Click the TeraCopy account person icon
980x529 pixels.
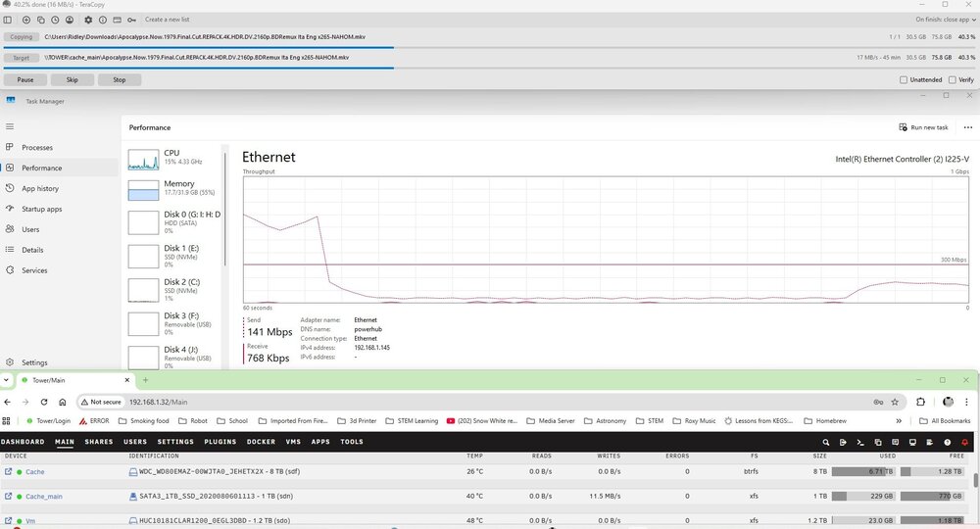70,20
